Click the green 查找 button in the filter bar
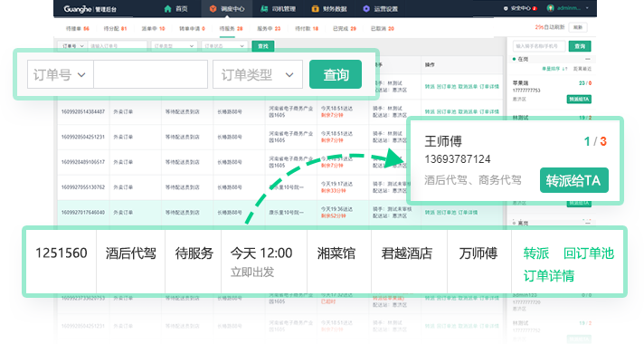644x344 pixels. tap(263, 46)
